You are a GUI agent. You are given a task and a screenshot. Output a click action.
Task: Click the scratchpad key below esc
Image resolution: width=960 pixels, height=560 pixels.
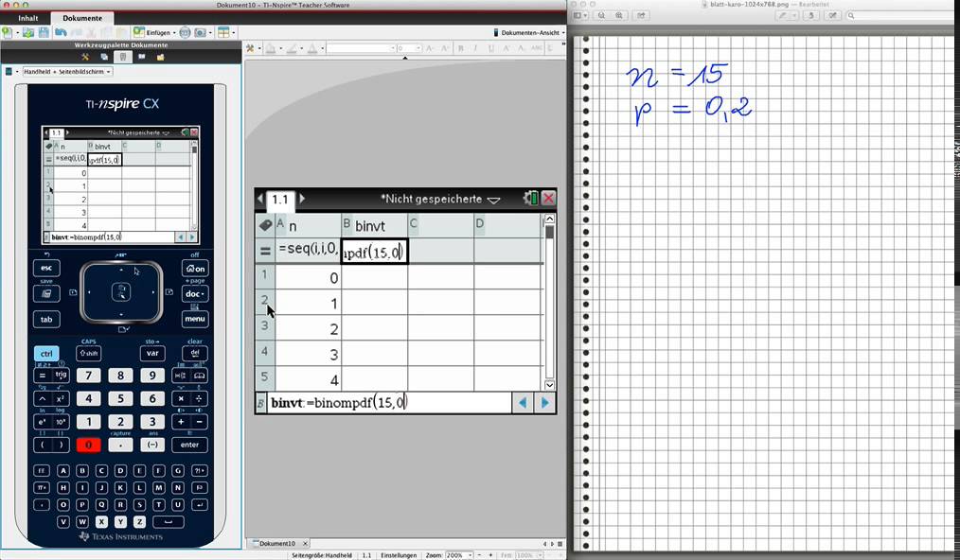click(x=46, y=294)
